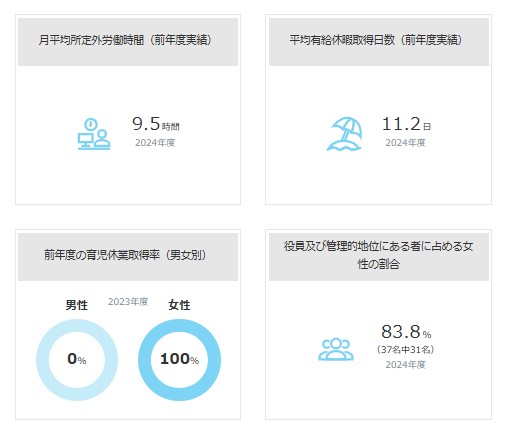The image size is (513, 427).
Task: Click the value 9.5時間
Action: coord(156,124)
